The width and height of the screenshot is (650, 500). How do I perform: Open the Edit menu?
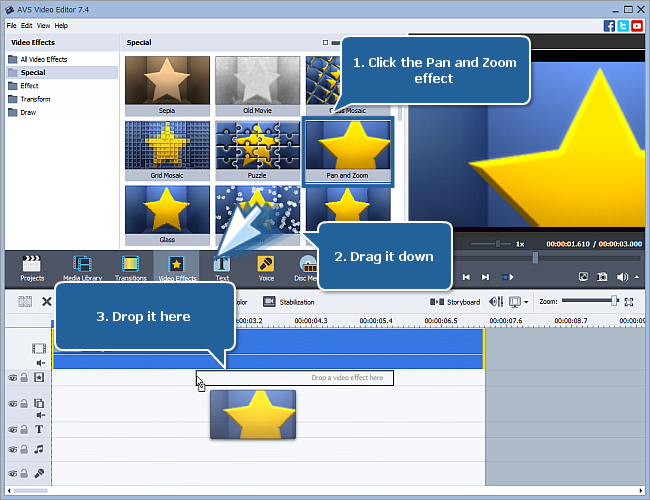(x=27, y=26)
